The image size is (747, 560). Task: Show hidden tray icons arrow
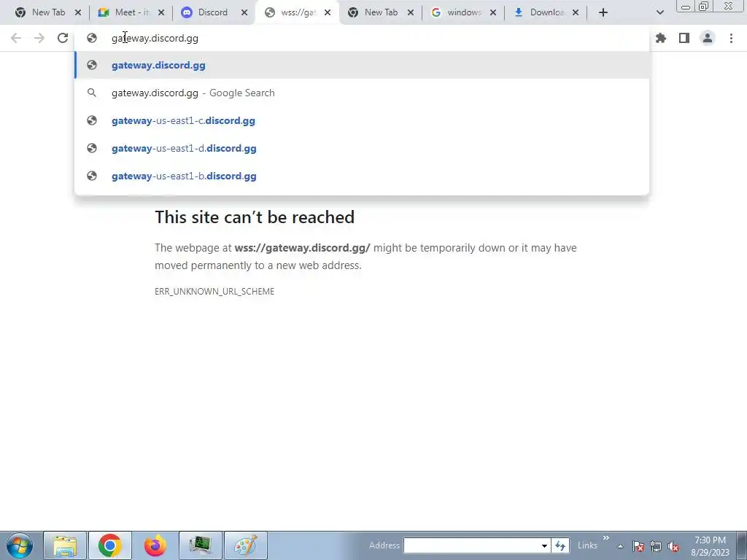620,546
